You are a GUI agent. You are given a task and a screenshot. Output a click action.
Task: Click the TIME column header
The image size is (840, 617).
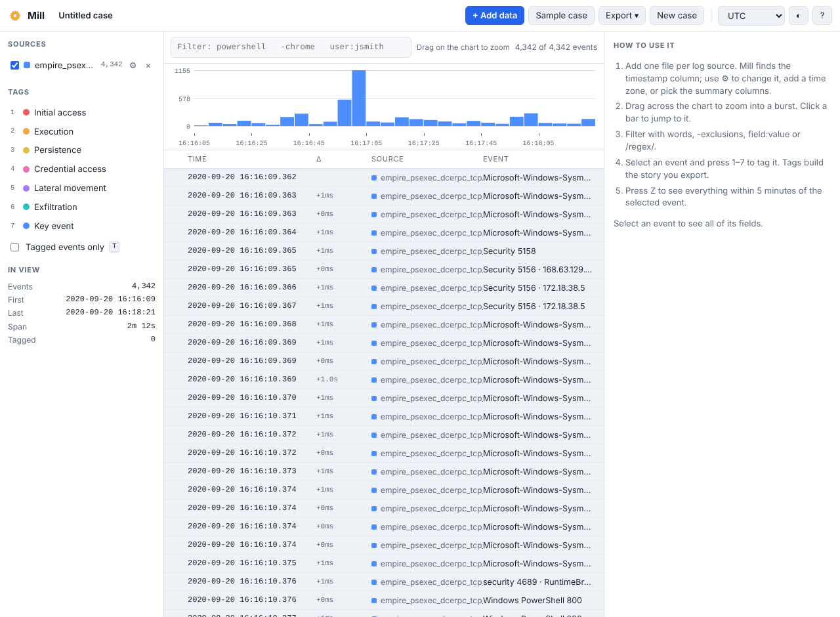(x=197, y=159)
